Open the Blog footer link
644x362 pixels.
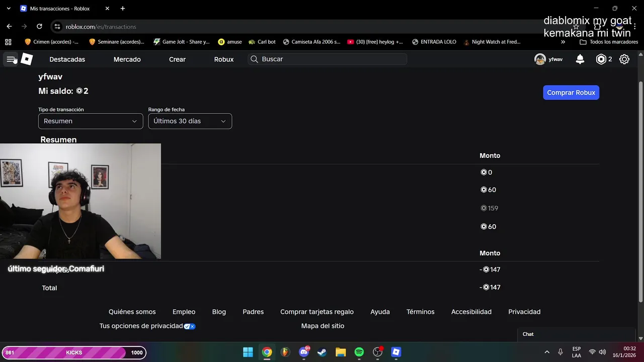[219, 312]
